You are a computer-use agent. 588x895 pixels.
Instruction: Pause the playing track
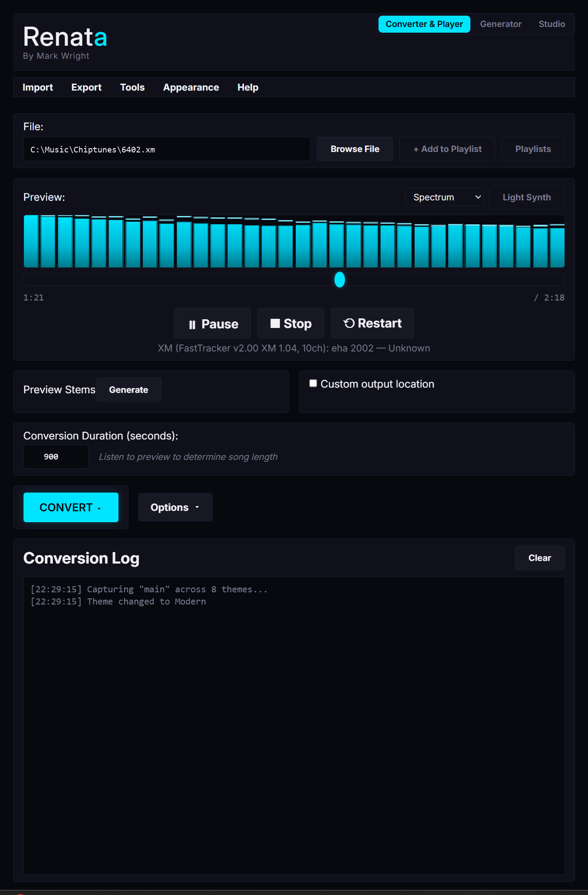tap(213, 324)
